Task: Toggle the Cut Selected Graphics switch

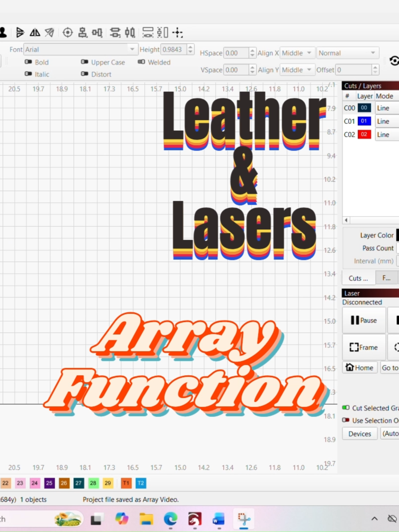Action: click(x=346, y=408)
